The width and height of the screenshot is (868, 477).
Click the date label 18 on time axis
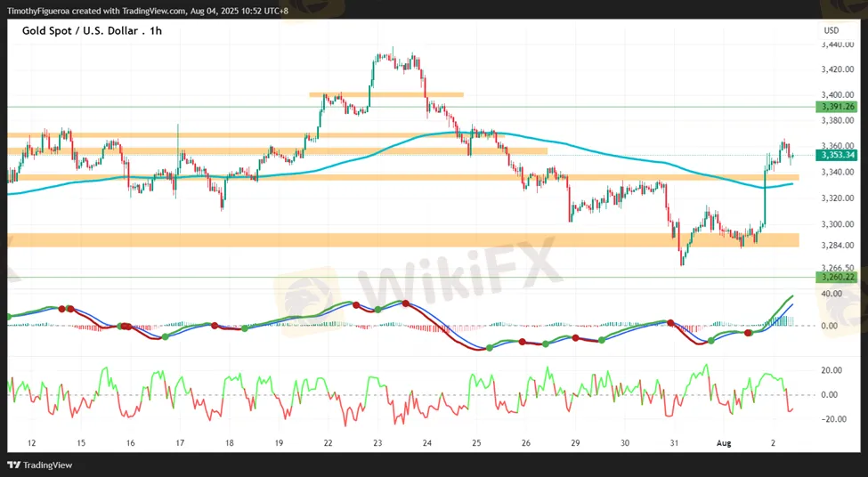pyautogui.click(x=229, y=443)
